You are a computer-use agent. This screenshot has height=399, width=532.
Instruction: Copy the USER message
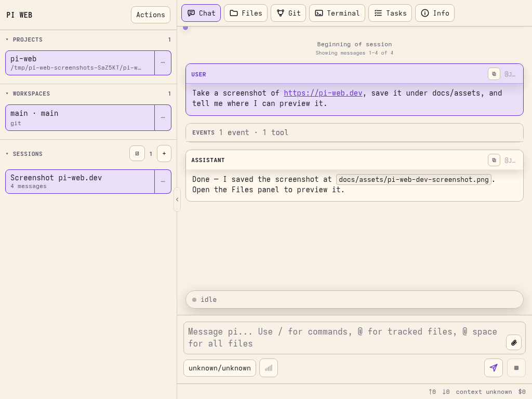point(494,74)
